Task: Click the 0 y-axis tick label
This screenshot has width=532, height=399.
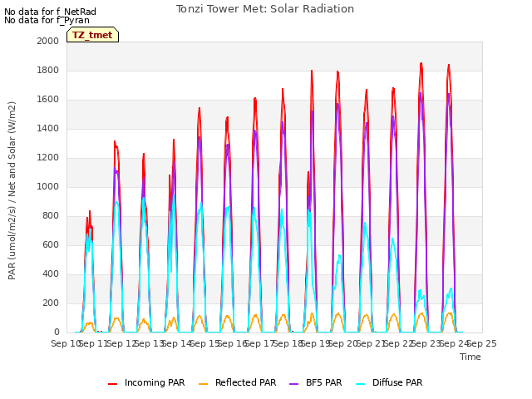Action: (x=57, y=332)
